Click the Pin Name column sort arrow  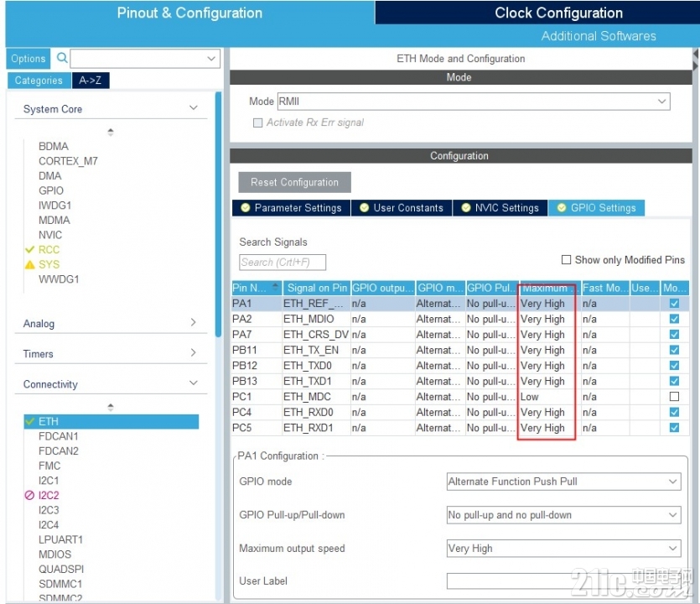tap(276, 287)
